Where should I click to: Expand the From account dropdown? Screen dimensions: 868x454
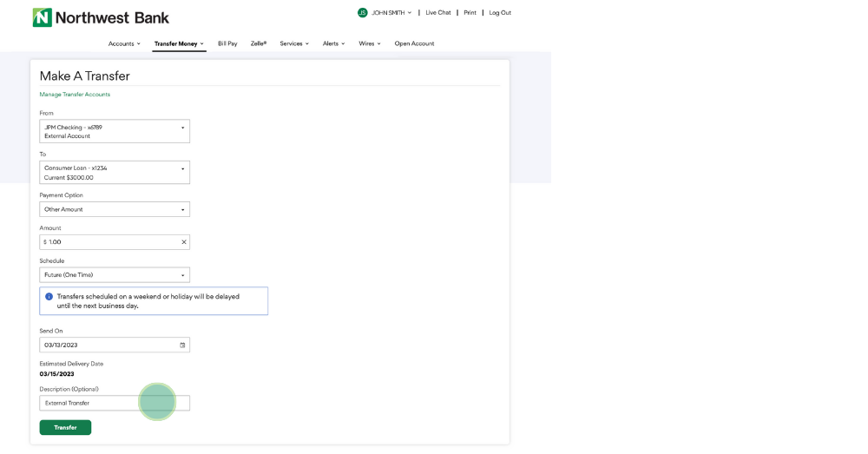115,131
